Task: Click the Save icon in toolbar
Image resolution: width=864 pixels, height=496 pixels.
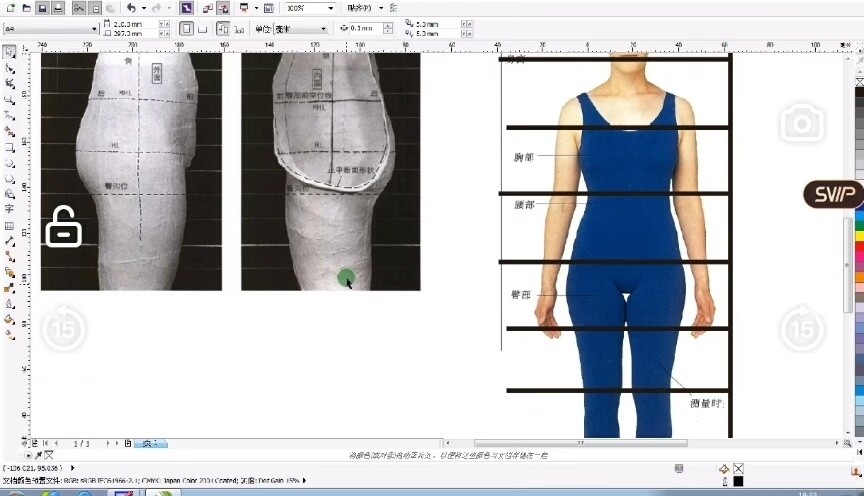Action: coord(42,8)
